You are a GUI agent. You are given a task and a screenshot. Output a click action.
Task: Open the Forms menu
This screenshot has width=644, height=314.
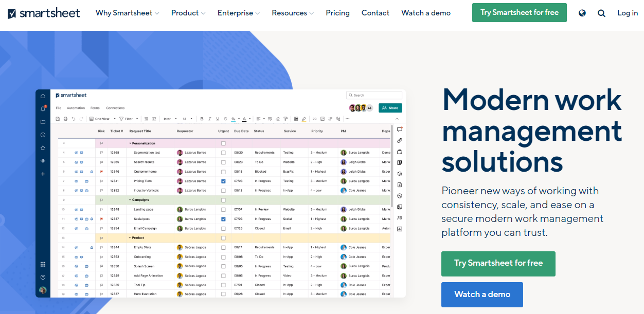(x=95, y=108)
